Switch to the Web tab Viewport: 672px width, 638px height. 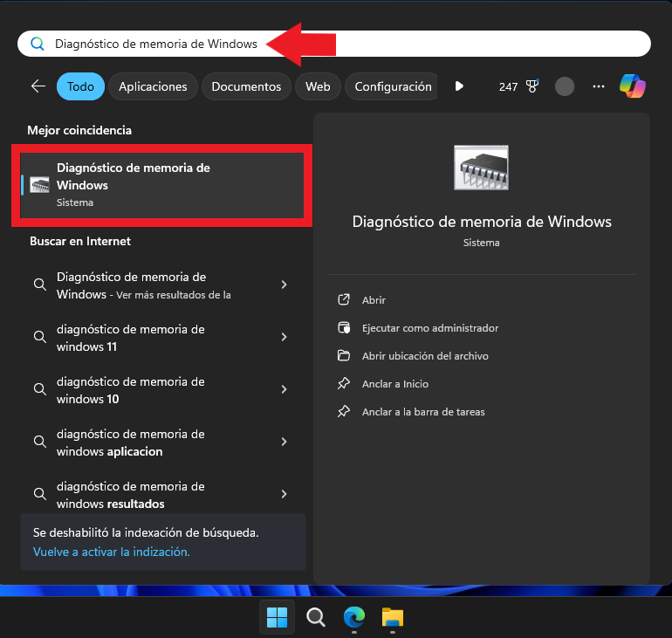click(x=318, y=86)
